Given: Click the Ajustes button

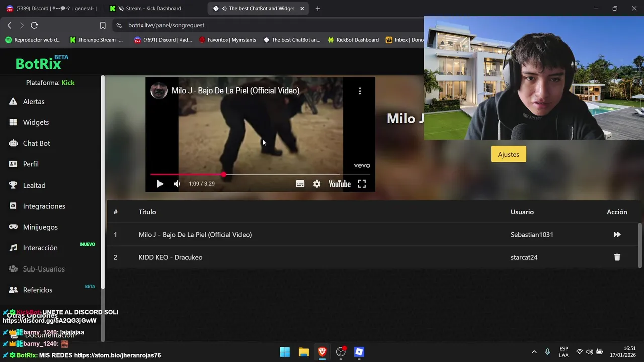Looking at the screenshot, I should (x=508, y=154).
